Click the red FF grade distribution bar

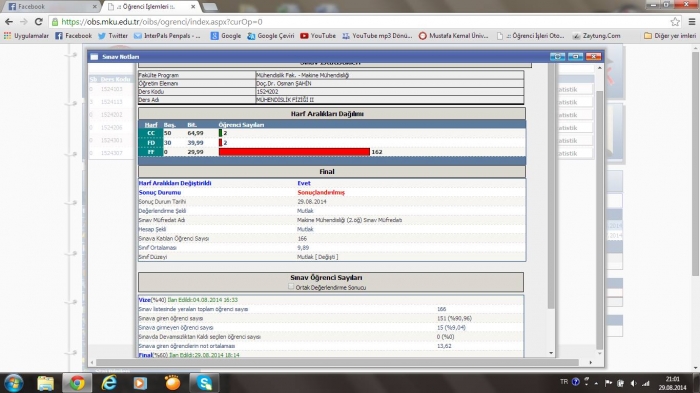coord(294,152)
